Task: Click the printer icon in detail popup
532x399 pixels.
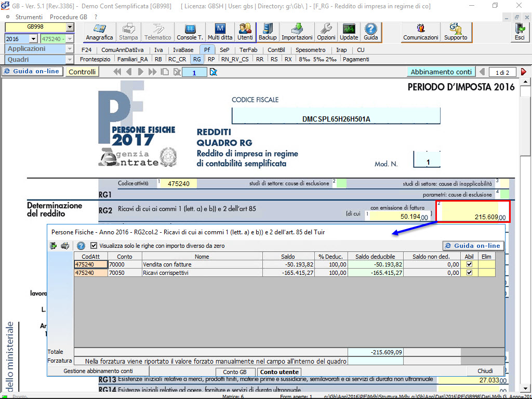Action: 65,245
